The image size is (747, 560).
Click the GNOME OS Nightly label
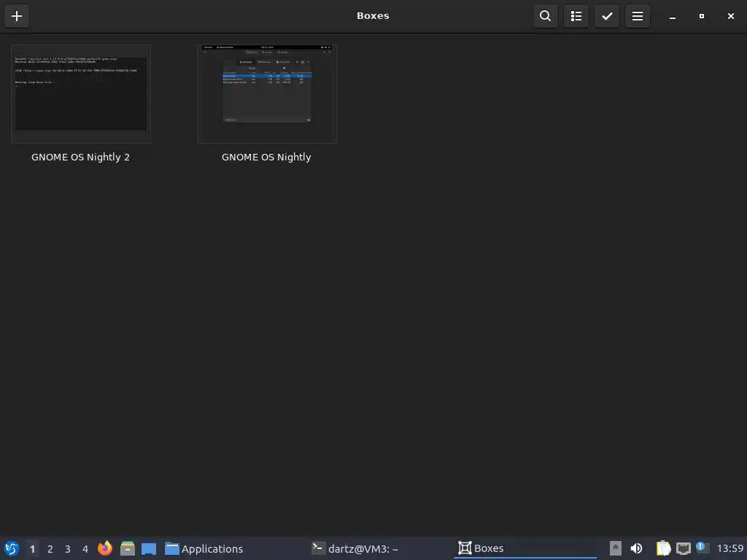[x=266, y=157]
